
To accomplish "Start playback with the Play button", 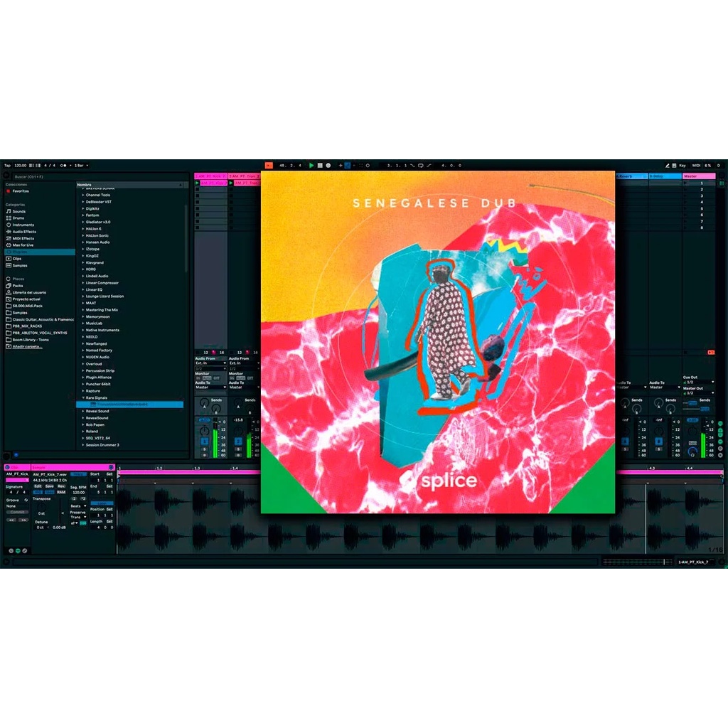I will pyautogui.click(x=311, y=165).
